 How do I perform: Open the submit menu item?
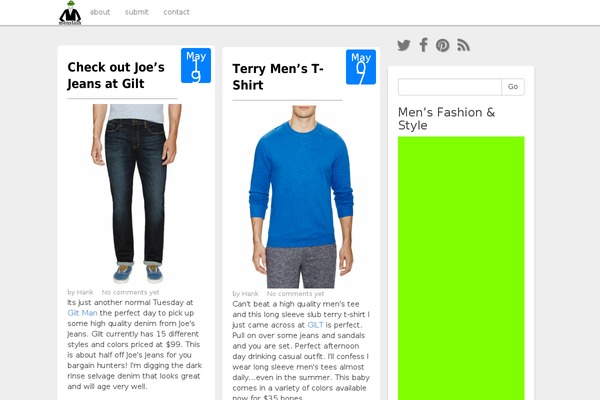[137, 12]
